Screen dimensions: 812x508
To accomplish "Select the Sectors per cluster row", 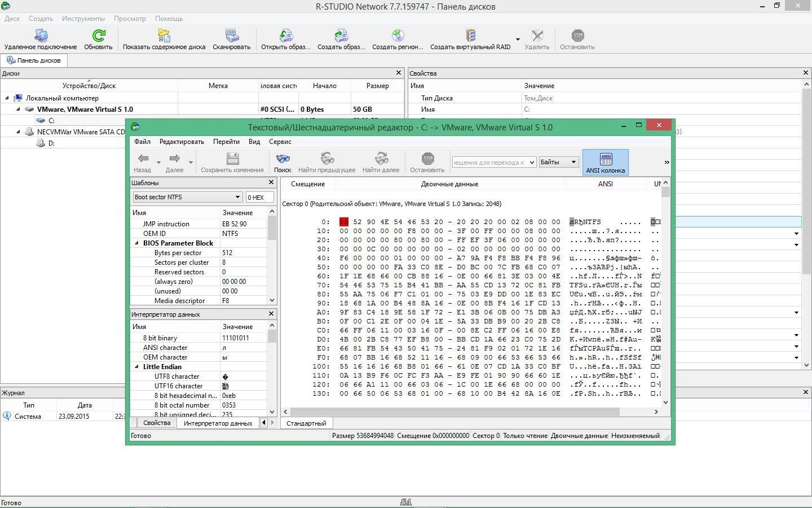I will [x=198, y=262].
